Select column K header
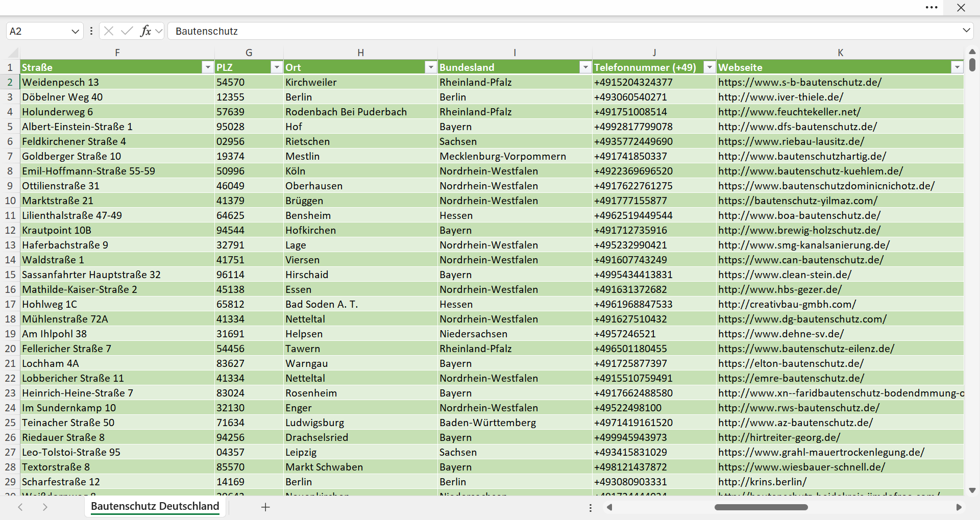Image resolution: width=980 pixels, height=520 pixels. pyautogui.click(x=840, y=53)
